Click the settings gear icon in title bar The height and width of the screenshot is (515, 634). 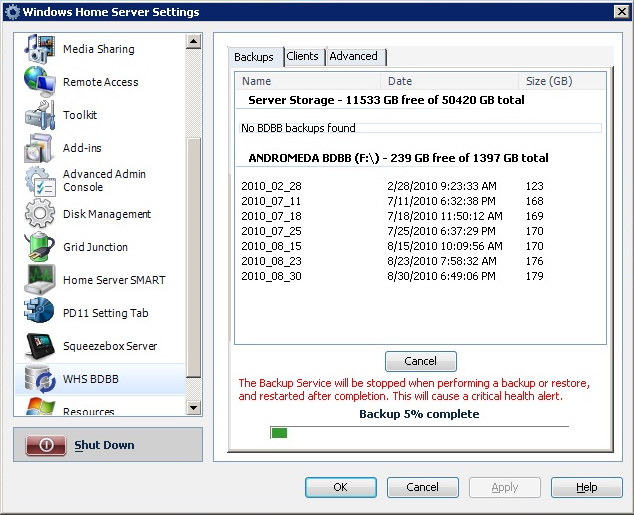(12, 12)
